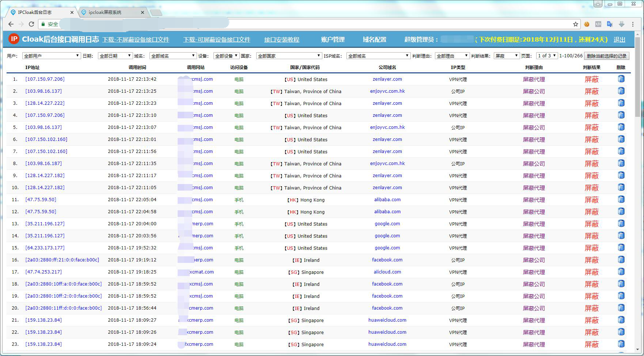Image resolution: width=644 pixels, height=356 pixels.
Task: Reload the page using the refresh icon
Action: click(31, 24)
